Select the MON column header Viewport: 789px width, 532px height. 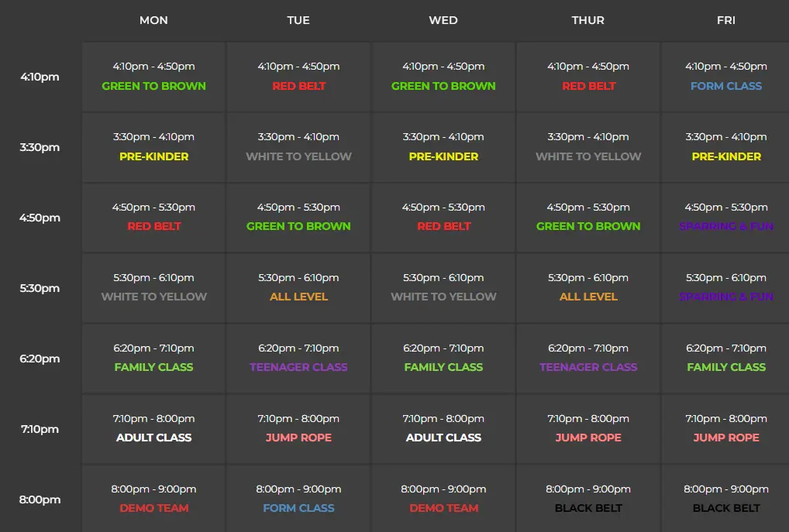(x=153, y=20)
